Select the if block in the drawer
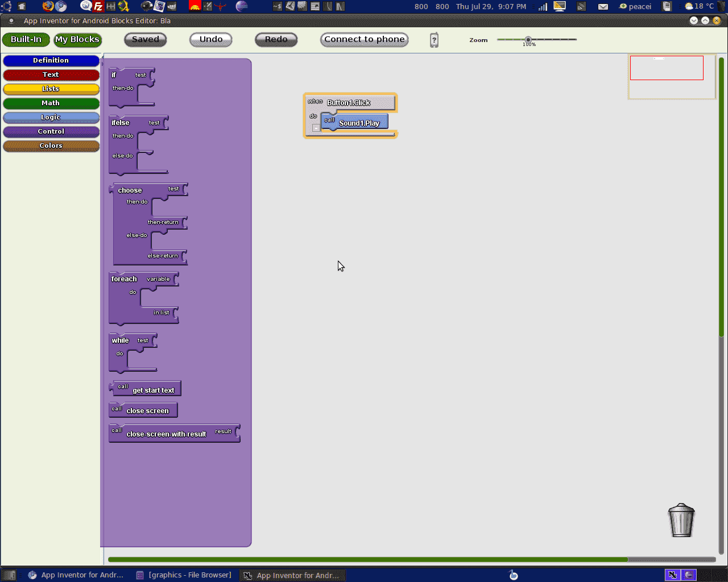 (x=122, y=88)
